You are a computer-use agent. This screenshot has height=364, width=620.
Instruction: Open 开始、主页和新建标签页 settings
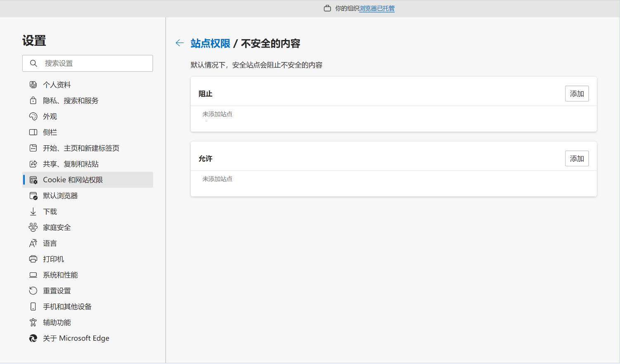click(88, 148)
